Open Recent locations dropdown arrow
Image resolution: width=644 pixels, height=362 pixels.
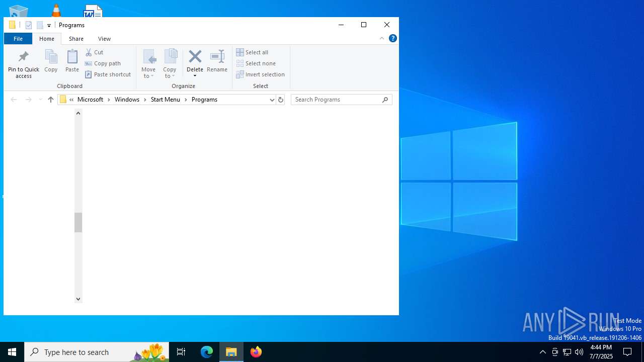pos(41,100)
